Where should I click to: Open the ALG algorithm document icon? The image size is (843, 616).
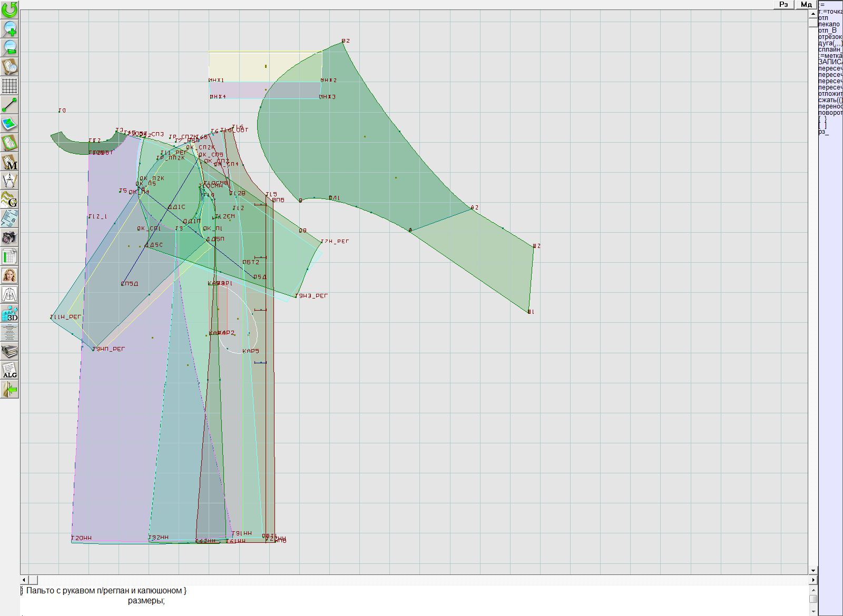click(x=9, y=371)
